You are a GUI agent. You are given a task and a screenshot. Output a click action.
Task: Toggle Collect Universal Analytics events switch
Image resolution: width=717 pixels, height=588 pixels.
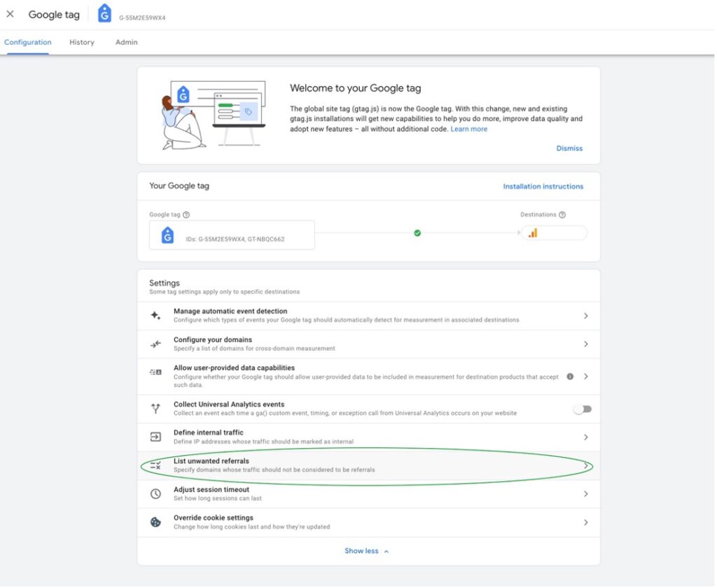coord(582,409)
